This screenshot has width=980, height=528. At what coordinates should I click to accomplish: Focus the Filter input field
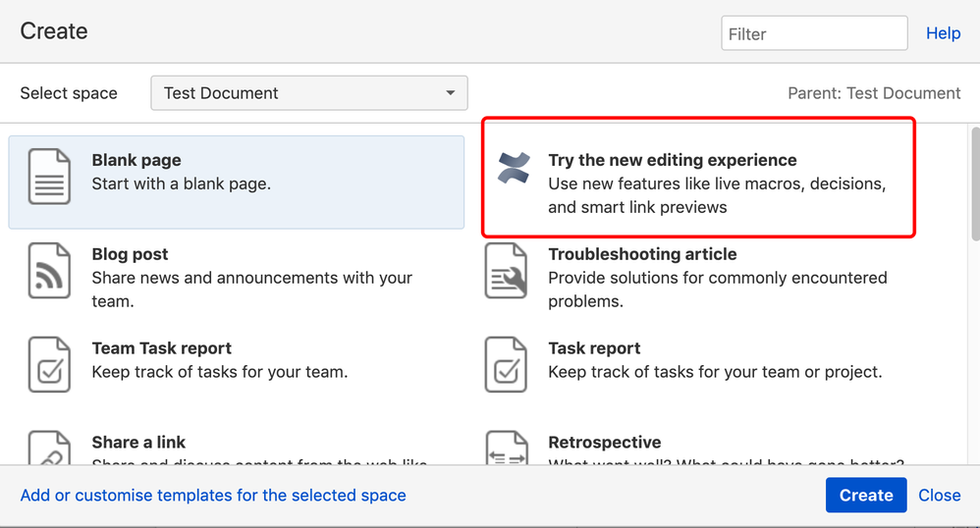[x=814, y=33]
